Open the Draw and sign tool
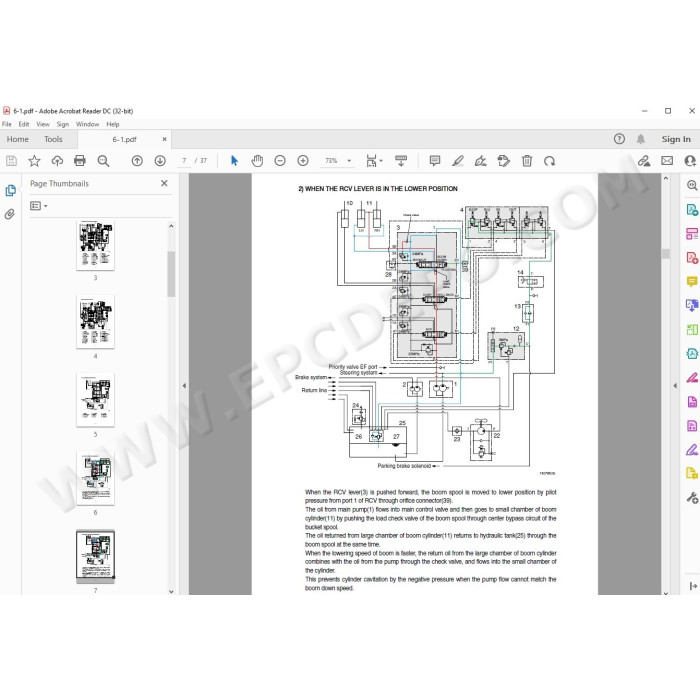The image size is (700, 700). (481, 161)
